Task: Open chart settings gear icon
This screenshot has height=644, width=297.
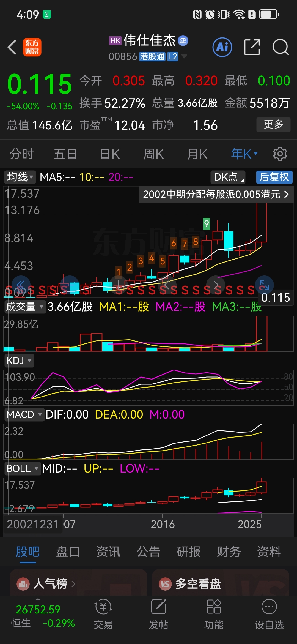Action: click(280, 154)
